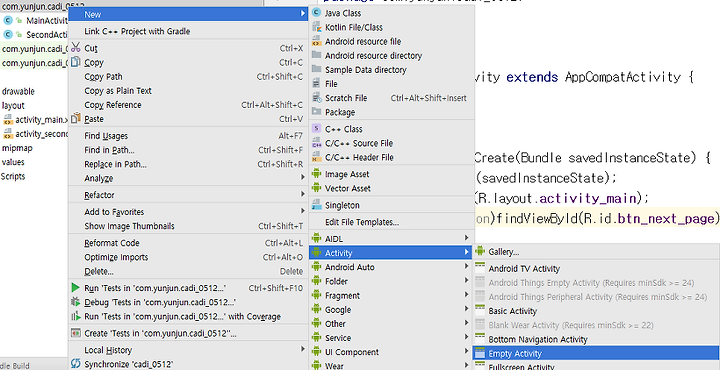Select Reformat Code menu entry
Viewport: 720px width, 370px height.
tap(188, 243)
